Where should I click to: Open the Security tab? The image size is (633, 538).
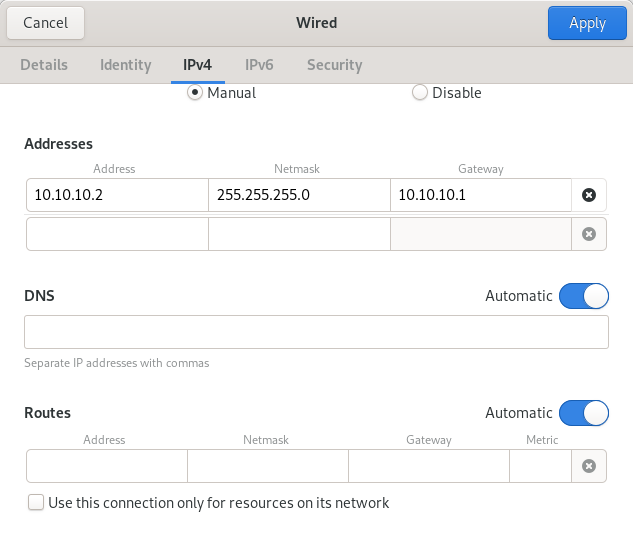point(335,65)
